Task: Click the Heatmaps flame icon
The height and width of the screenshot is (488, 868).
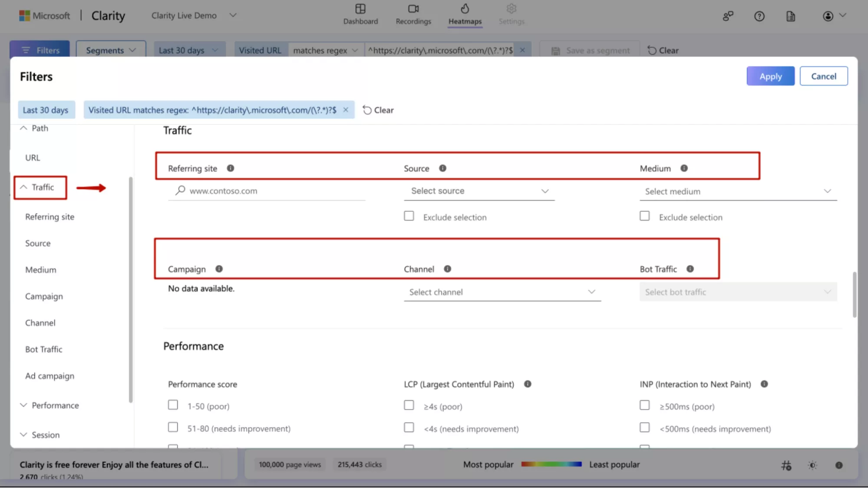Action: point(465,9)
